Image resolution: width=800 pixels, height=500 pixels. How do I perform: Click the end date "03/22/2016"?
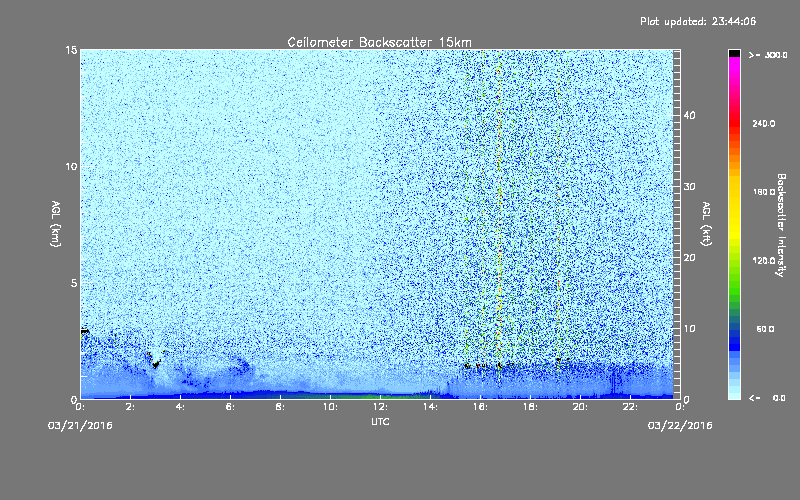coord(680,426)
